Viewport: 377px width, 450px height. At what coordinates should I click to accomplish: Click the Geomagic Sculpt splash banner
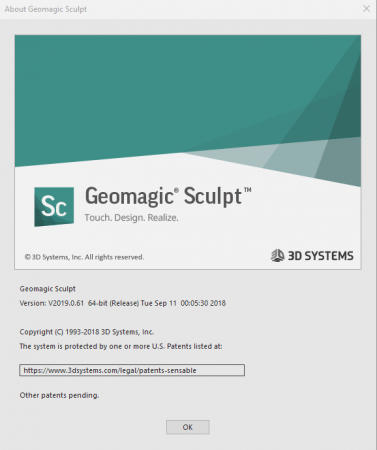tap(188, 152)
